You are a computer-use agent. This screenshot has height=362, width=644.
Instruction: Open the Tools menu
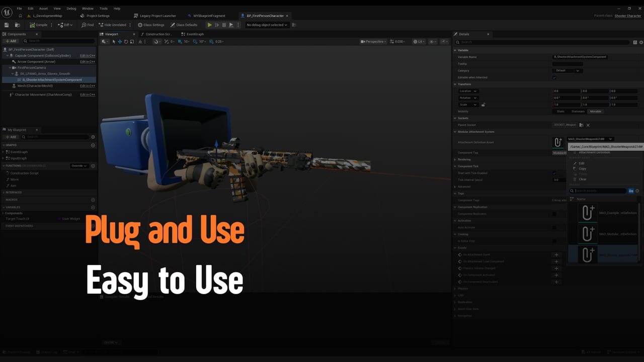coord(104,9)
